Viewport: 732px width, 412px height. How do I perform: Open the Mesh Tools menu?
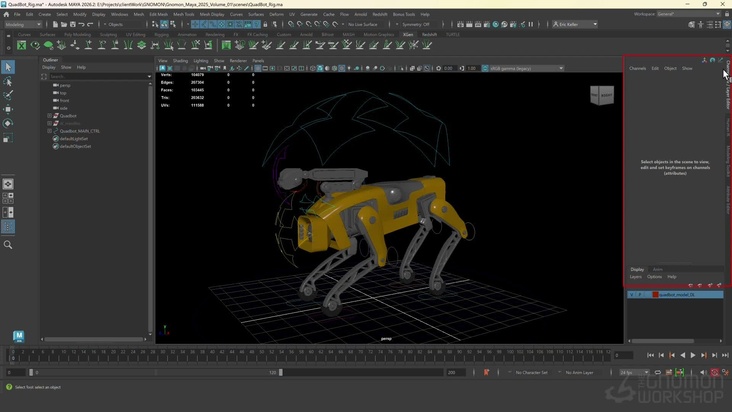click(184, 15)
